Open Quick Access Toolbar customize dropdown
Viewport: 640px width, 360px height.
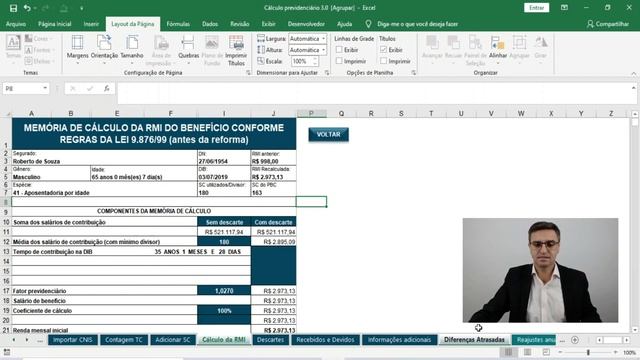point(82,8)
